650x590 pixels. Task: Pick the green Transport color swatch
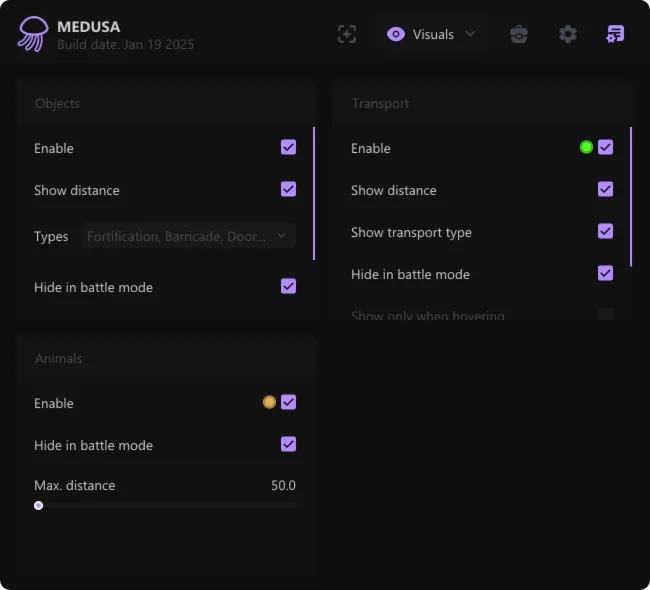pyautogui.click(x=586, y=147)
